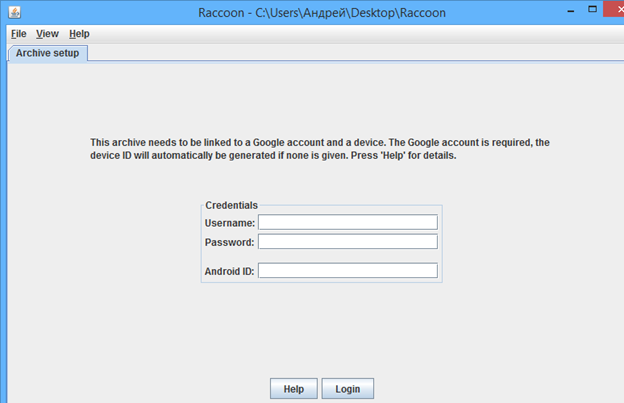Open the View menu

(47, 34)
